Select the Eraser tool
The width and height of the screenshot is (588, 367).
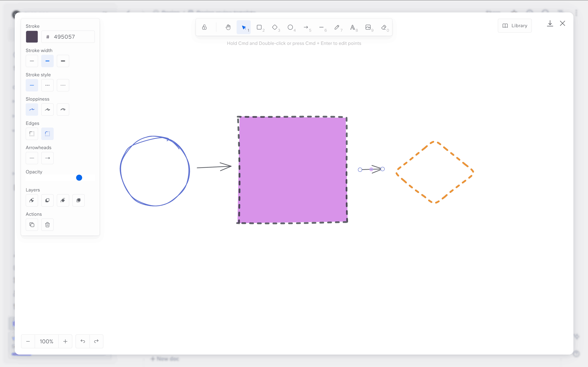[x=384, y=27]
